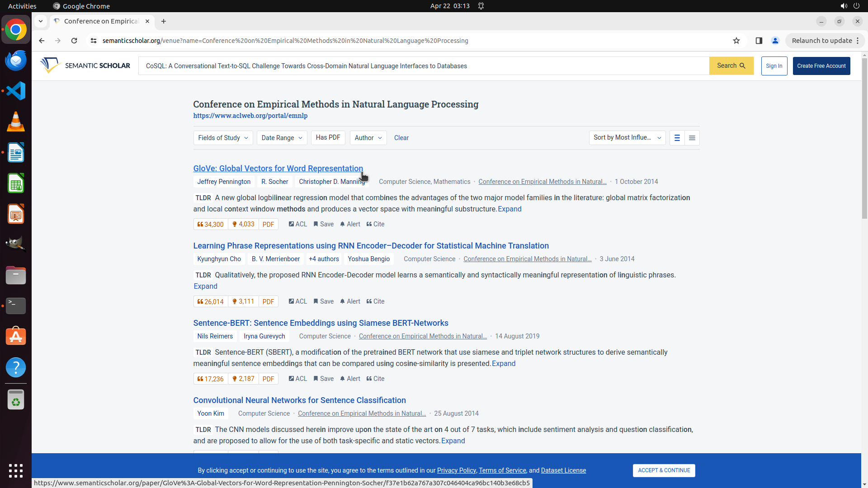Switch to compact list view
The width and height of the screenshot is (868, 488).
coord(692,138)
